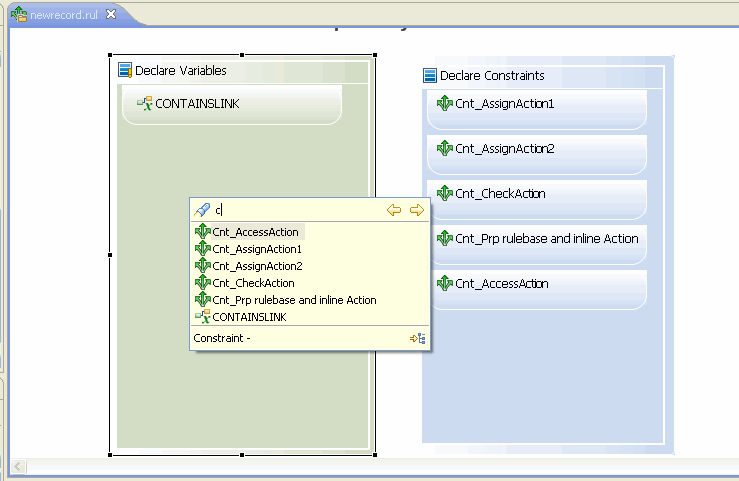The image size is (739, 481).
Task: Click the Cnt_AssignAction2 icon in Declare Constraints
Action: [x=444, y=148]
